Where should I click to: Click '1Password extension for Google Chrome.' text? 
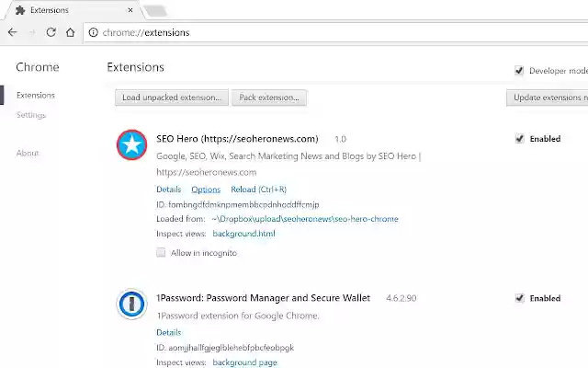(x=238, y=316)
